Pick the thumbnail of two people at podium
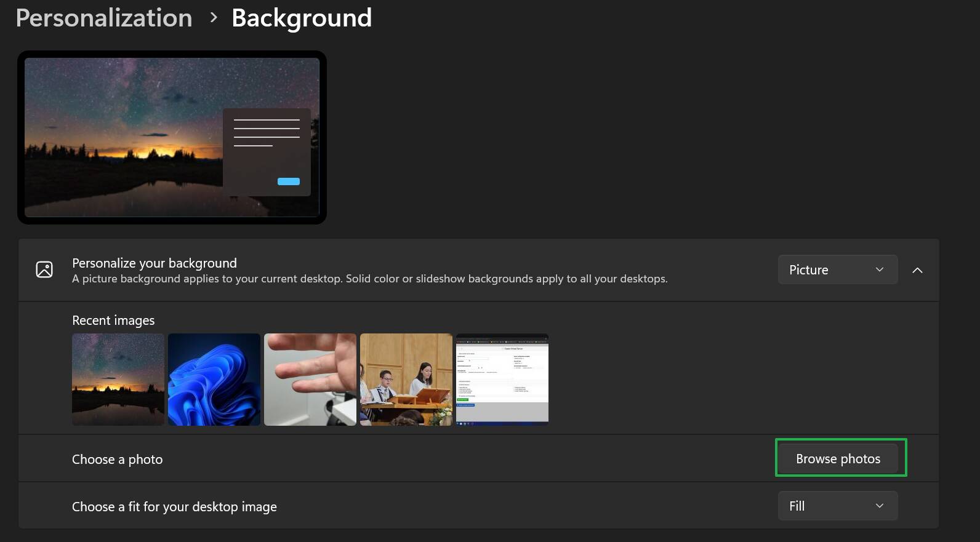 click(x=406, y=380)
